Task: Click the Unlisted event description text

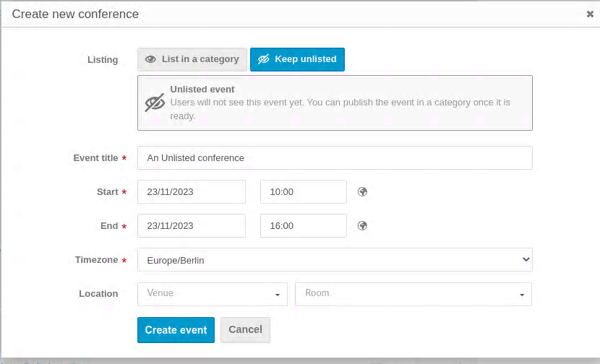Action: click(340, 109)
